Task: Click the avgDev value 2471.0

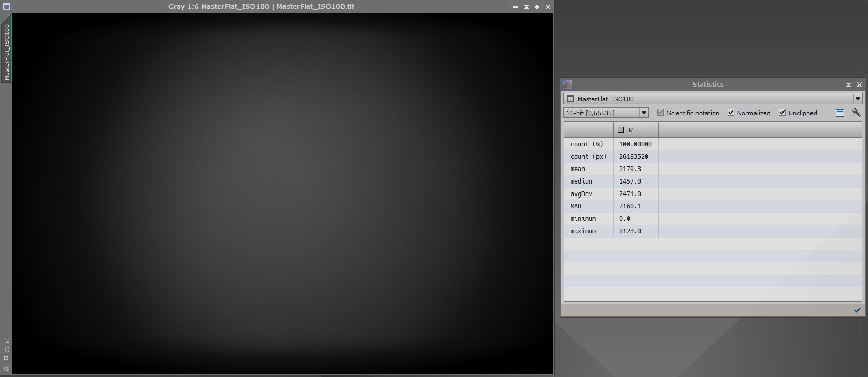Action: click(x=630, y=194)
